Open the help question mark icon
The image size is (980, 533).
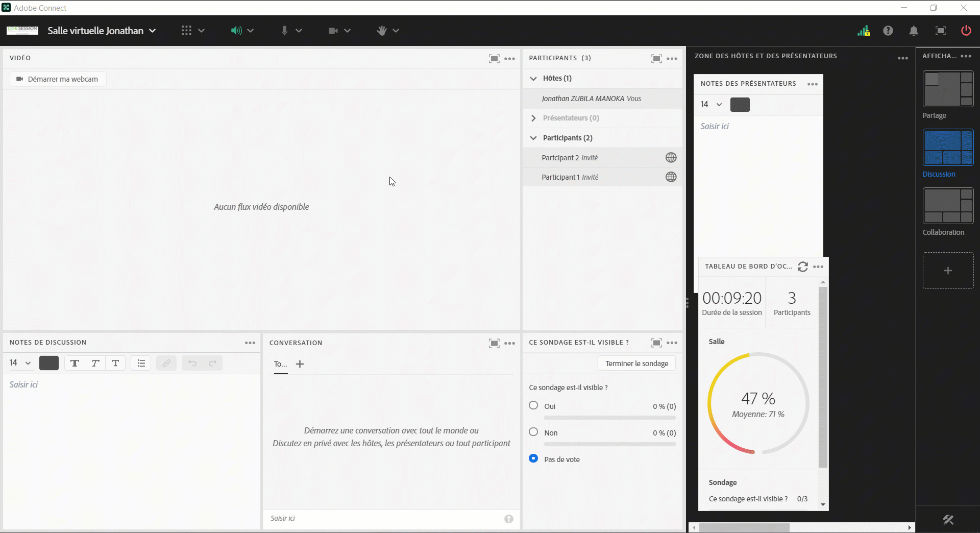(888, 31)
